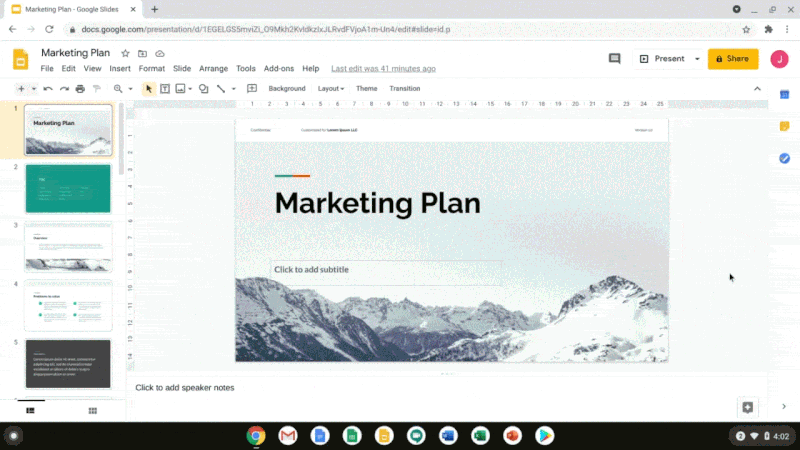Switch to grid view of slides
The width and height of the screenshot is (800, 450).
92,410
